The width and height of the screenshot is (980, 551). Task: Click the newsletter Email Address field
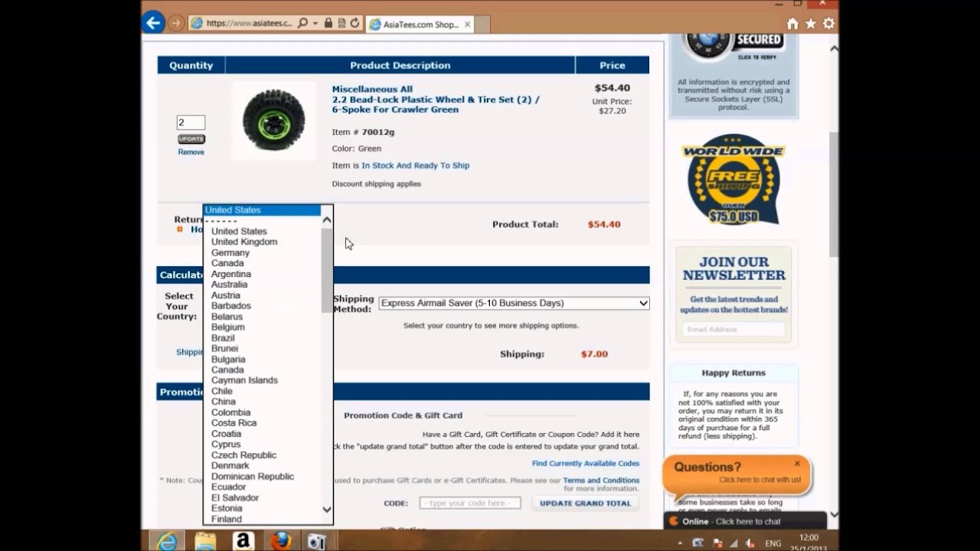point(733,330)
